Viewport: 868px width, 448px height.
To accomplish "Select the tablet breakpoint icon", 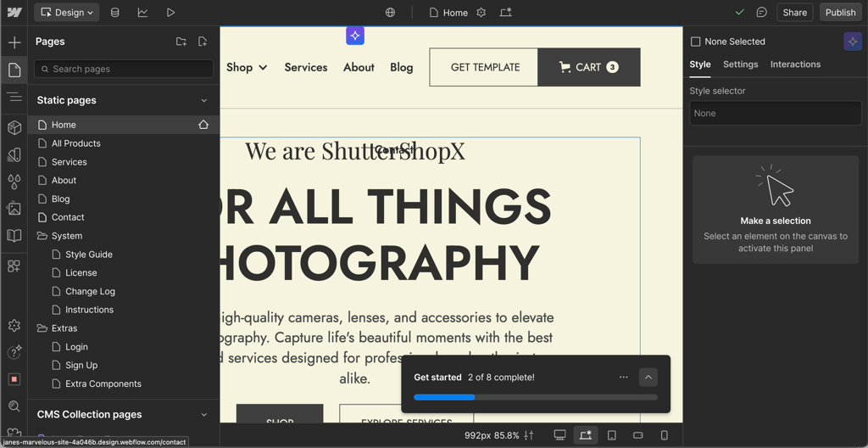I will pos(612,435).
